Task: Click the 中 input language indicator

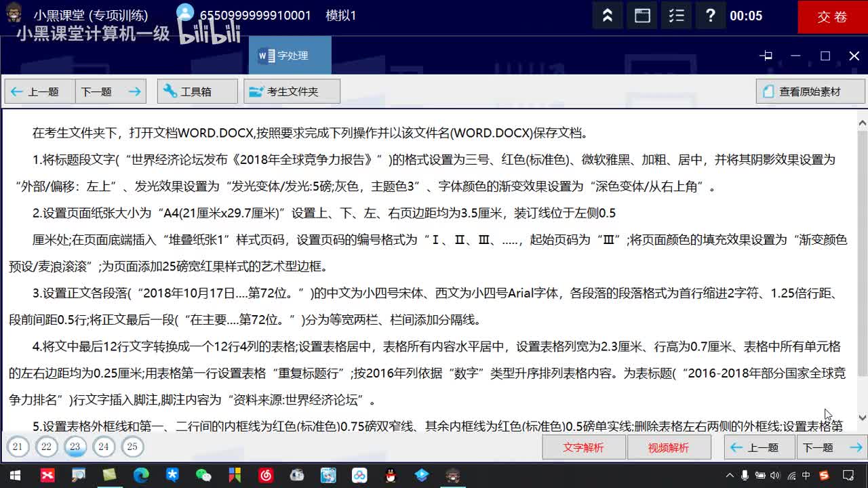Action: coord(806,475)
